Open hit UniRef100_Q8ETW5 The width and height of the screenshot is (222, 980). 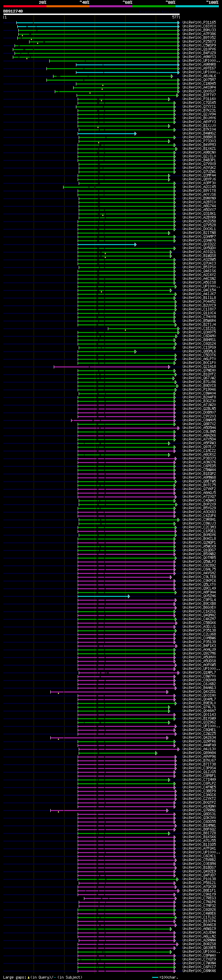pyautogui.click(x=199, y=481)
